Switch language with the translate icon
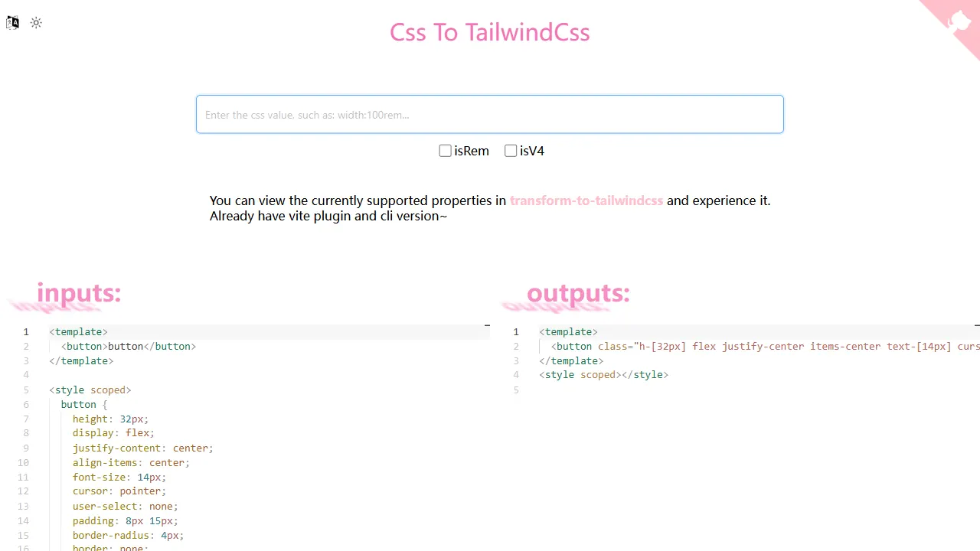This screenshot has height=551, width=980. click(x=12, y=23)
